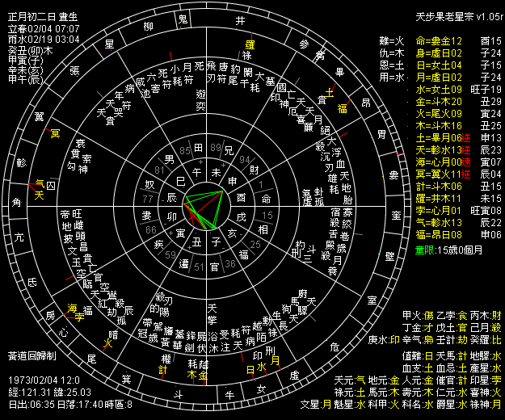Screen dimensions: 505x420
Task: Click the yellow 月 marker on the lower wheel
Action: [275, 359]
